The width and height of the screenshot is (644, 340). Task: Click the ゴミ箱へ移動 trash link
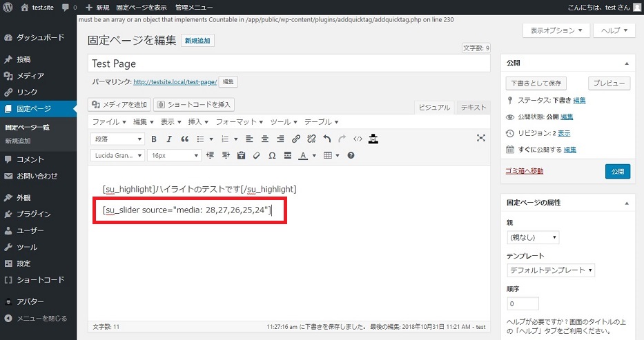[x=525, y=171]
